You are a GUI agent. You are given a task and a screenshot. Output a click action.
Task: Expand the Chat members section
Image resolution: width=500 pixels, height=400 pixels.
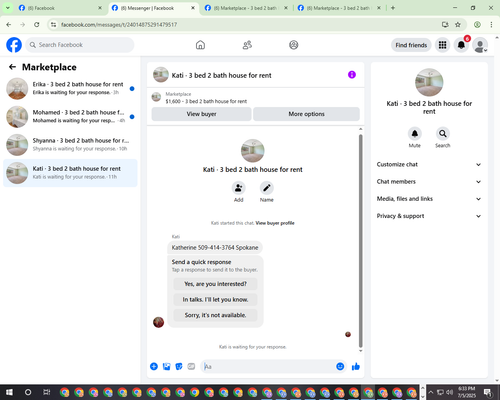(x=429, y=182)
